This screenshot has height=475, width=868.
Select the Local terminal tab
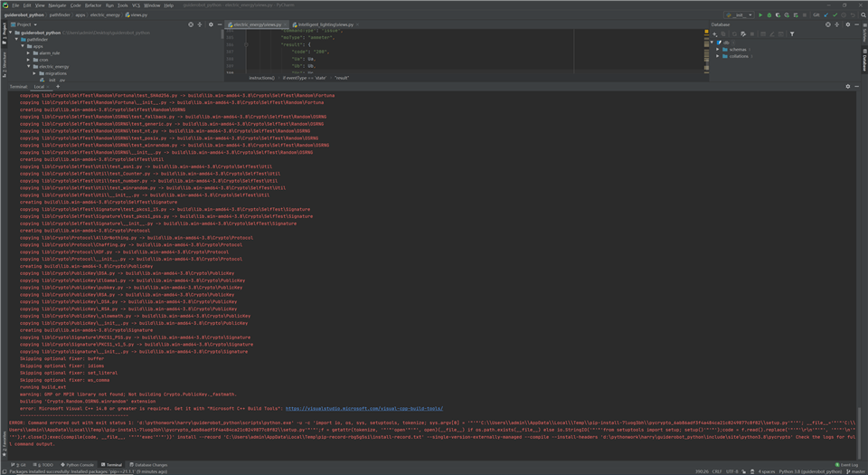[39, 86]
